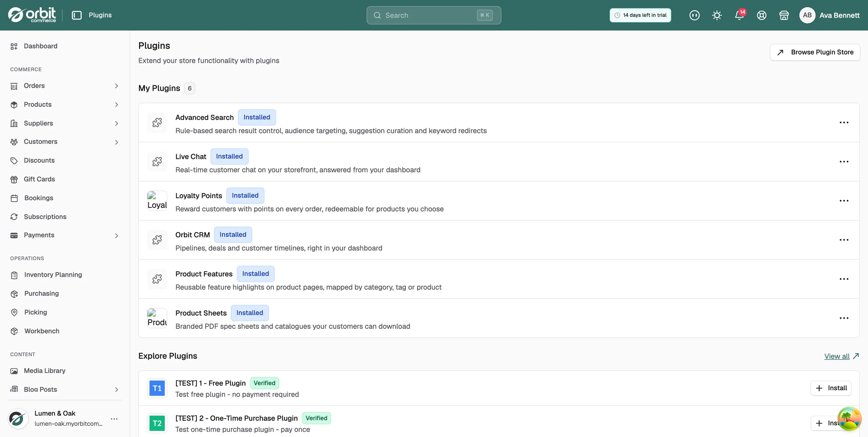Click the Gift Cards gift icon
The image size is (868, 437).
pyautogui.click(x=14, y=179)
